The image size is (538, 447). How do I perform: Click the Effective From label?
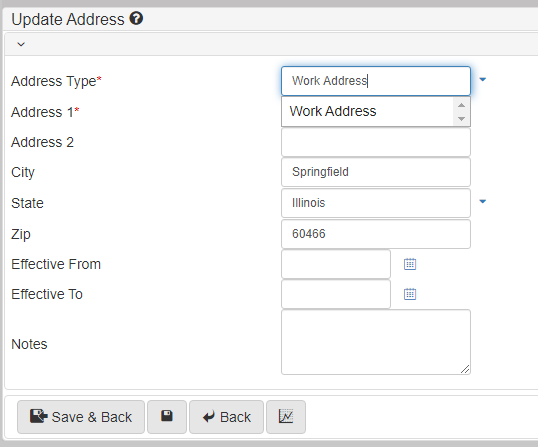tap(56, 264)
